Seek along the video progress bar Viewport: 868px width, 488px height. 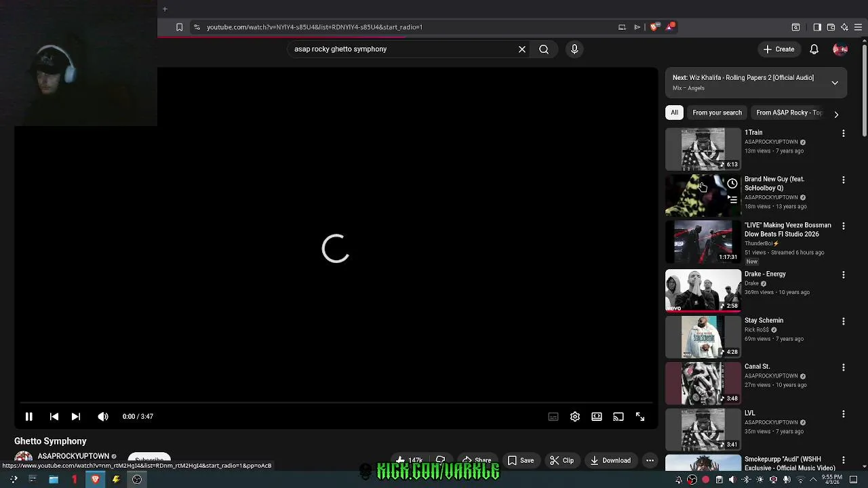point(336,403)
